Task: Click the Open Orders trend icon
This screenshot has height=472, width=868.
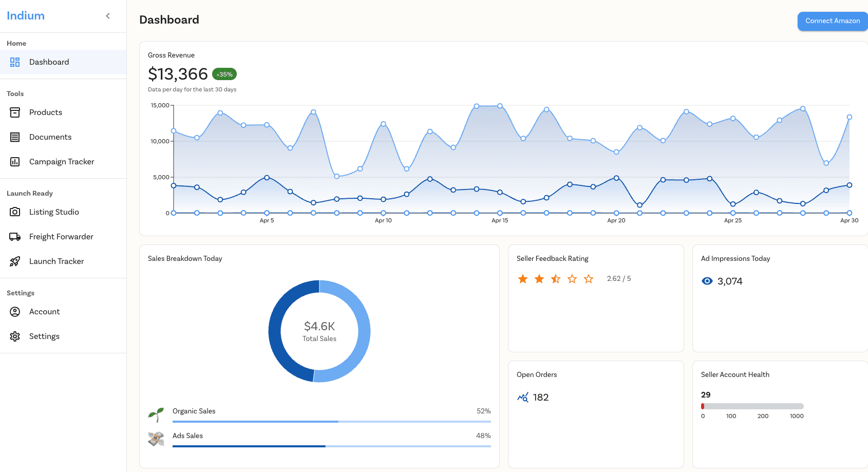Action: (x=523, y=397)
